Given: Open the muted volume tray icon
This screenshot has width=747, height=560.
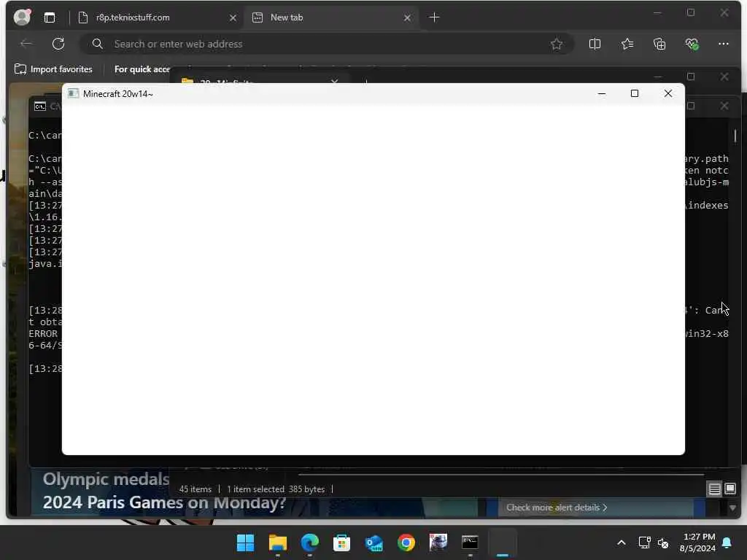Looking at the screenshot, I should (663, 542).
